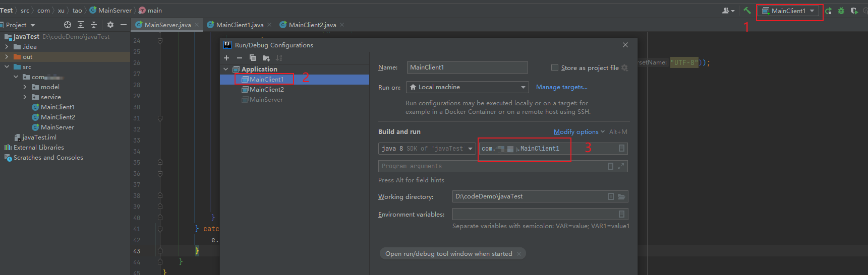868x275 pixels.
Task: Close the MainClient1.java tab
Action: (269, 25)
